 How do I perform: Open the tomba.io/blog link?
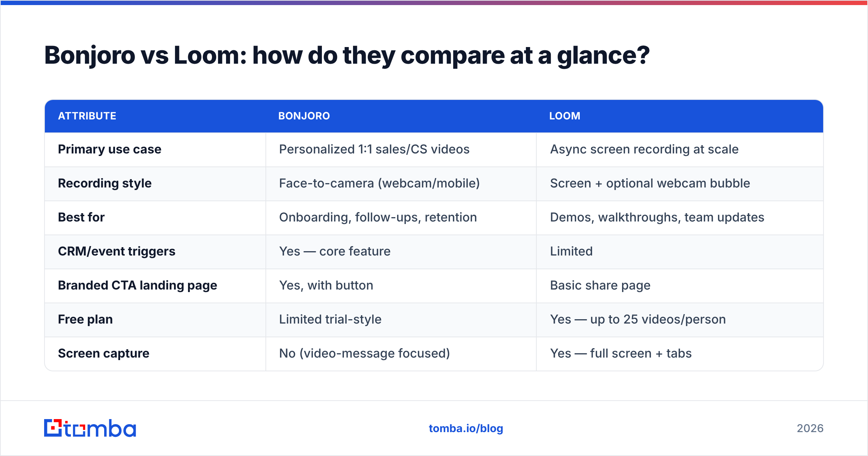point(466,428)
